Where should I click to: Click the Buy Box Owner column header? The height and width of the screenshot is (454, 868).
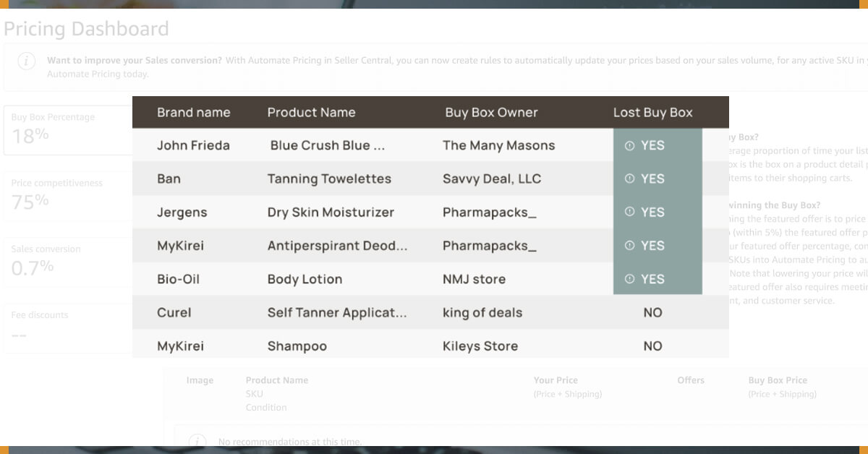click(491, 113)
